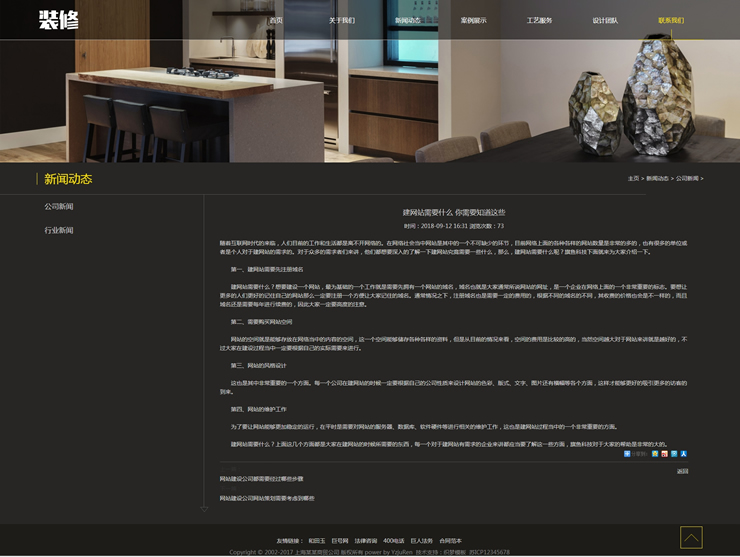Click the 装修 site logo
This screenshot has height=557, width=740.
(58, 20)
